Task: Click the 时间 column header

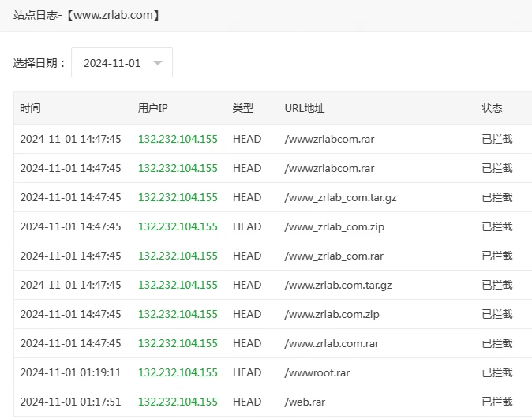Action: (30, 108)
